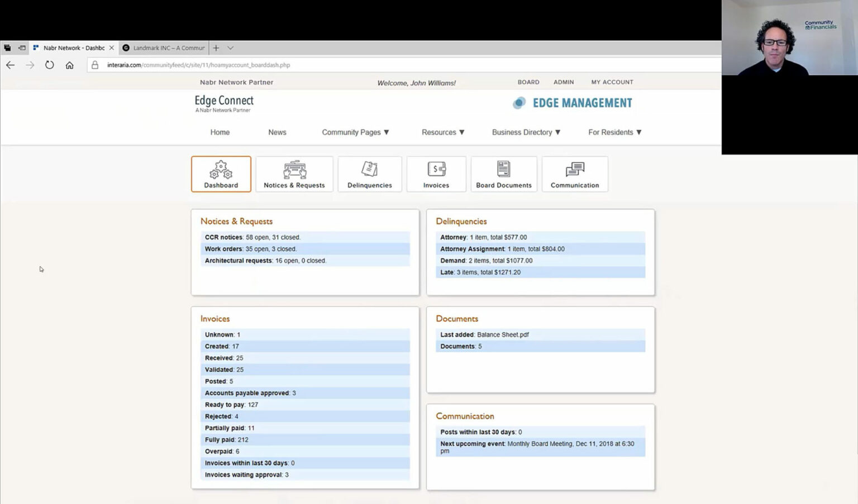Go back using the browser back arrow
Viewport: 858px width, 504px height.
click(11, 65)
